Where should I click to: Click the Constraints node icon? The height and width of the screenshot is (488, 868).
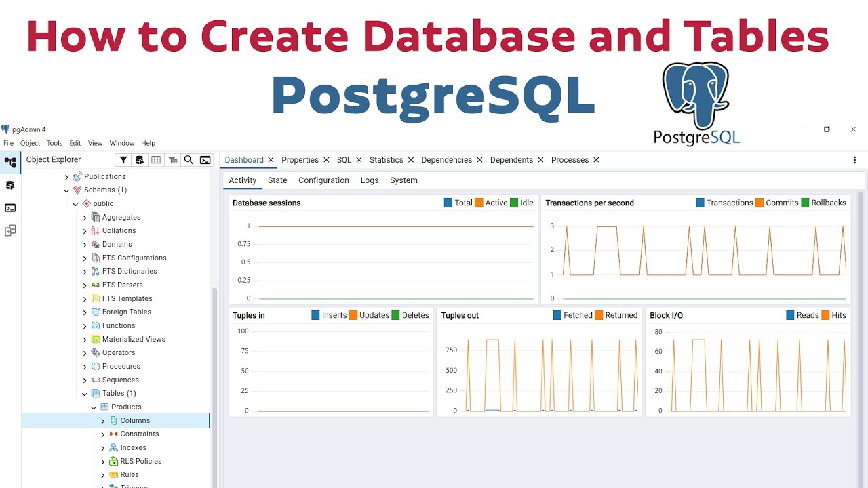coord(114,434)
